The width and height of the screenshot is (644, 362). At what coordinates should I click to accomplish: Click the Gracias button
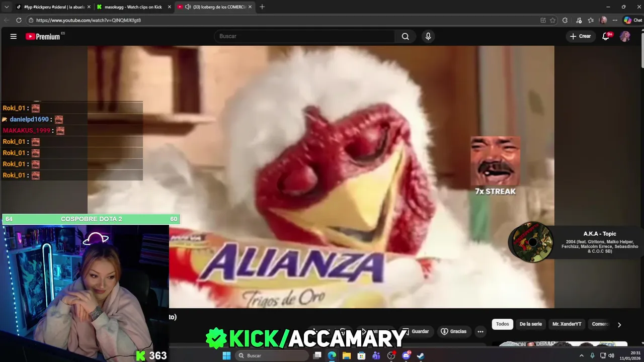point(453,331)
